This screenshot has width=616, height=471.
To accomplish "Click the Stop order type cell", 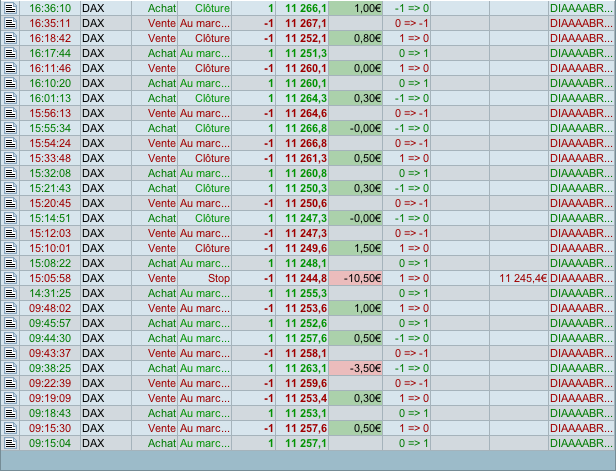I will pyautogui.click(x=205, y=278).
